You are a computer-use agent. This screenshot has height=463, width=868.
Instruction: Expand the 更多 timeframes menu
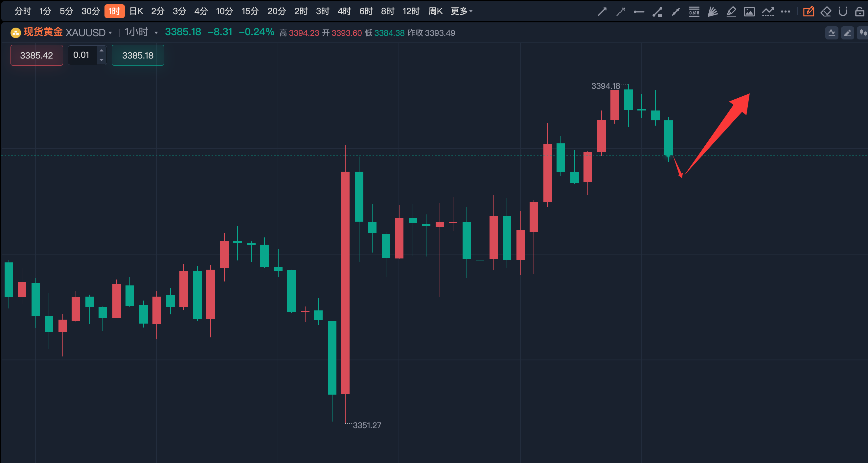(462, 11)
